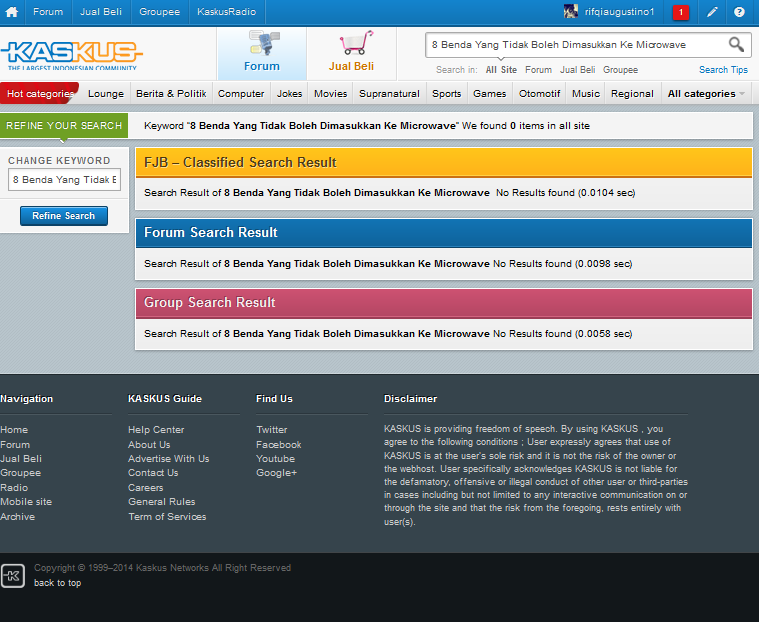The image size is (759, 622).
Task: Open footer Jual Beli navigation link
Action: tap(21, 458)
